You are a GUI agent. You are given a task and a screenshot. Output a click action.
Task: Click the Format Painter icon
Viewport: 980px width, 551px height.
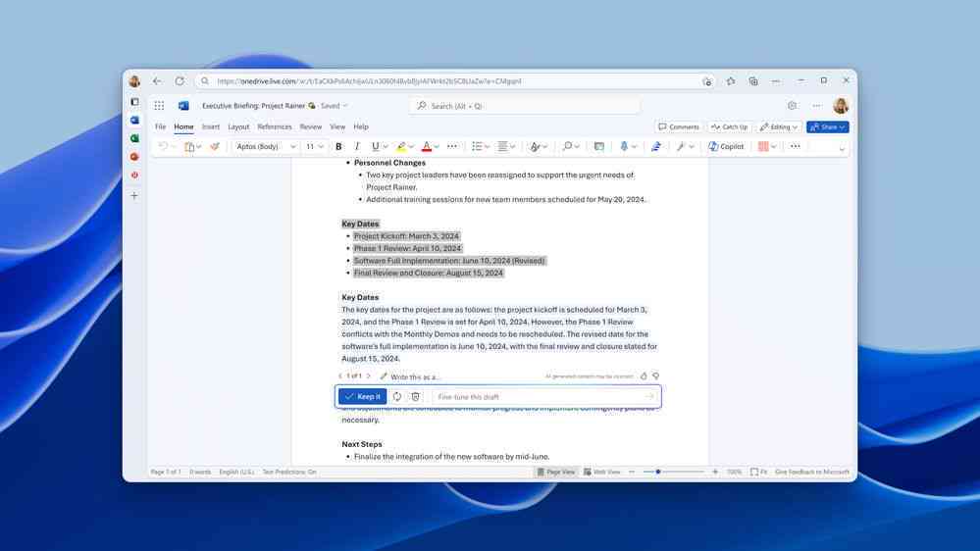[215, 146]
